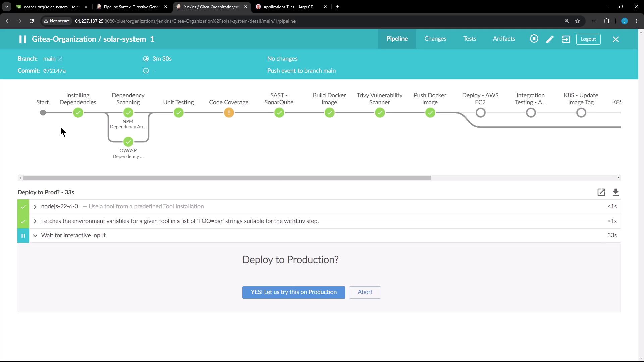Image resolution: width=644 pixels, height=362 pixels.
Task: Expand the nodejs-22-6-0 step log
Action: click(x=35, y=207)
